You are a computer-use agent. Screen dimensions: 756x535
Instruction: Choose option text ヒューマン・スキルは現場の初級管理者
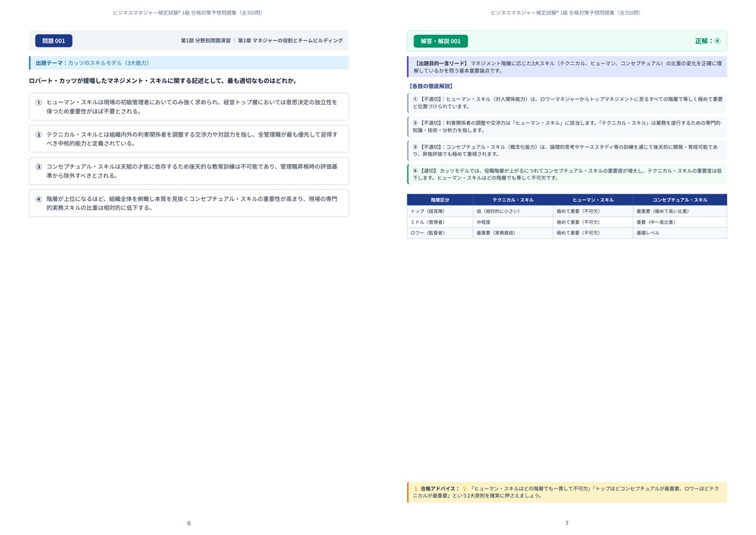point(192,106)
